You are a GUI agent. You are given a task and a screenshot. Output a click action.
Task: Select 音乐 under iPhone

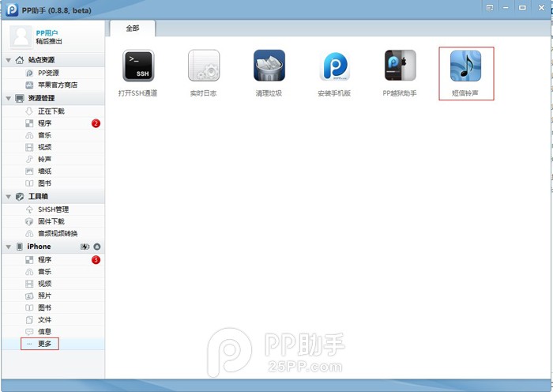(x=53, y=272)
